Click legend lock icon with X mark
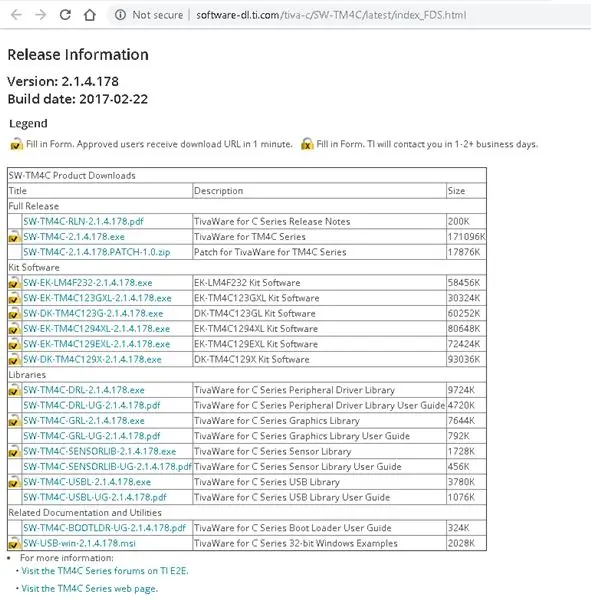Screen dimensions: 591x600 307,144
